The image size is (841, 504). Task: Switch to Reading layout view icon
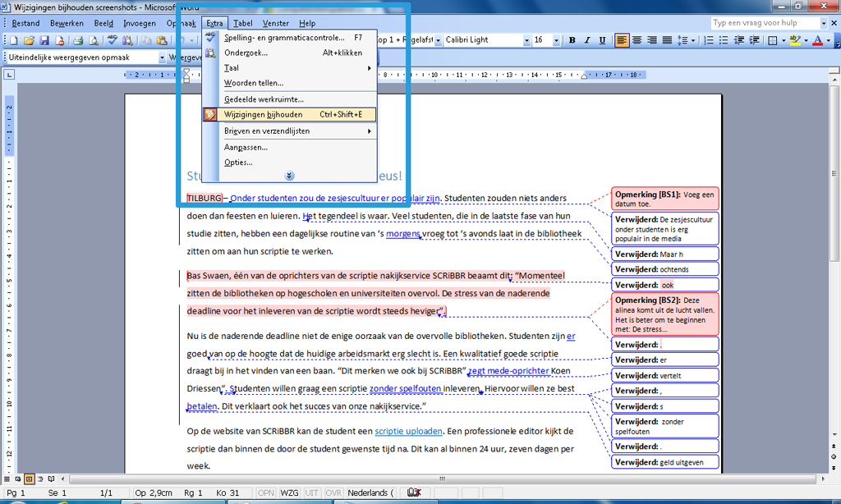point(52,479)
